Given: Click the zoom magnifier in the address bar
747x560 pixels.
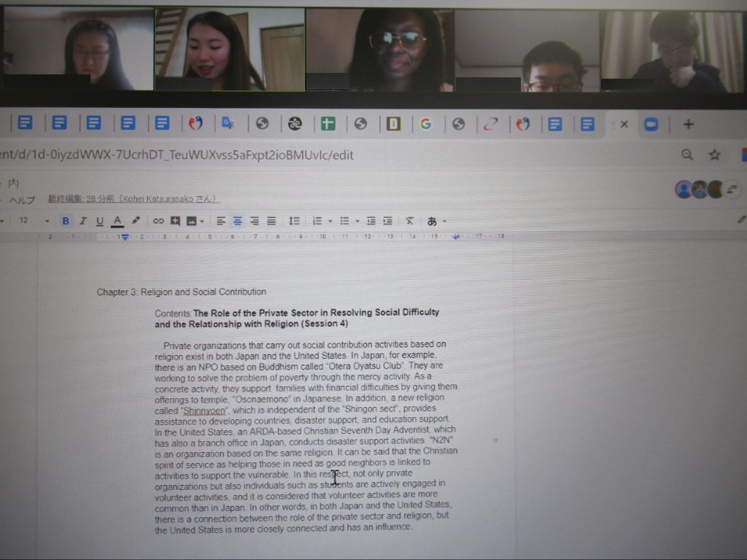Looking at the screenshot, I should (687, 155).
